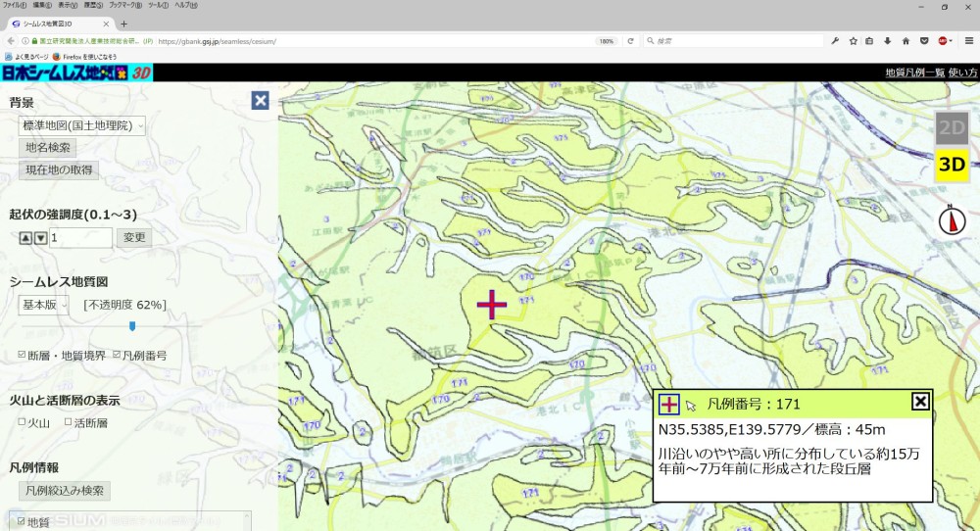The height and width of the screenshot is (531, 980).
Task: Close the legend 171 info popup
Action: point(920,402)
